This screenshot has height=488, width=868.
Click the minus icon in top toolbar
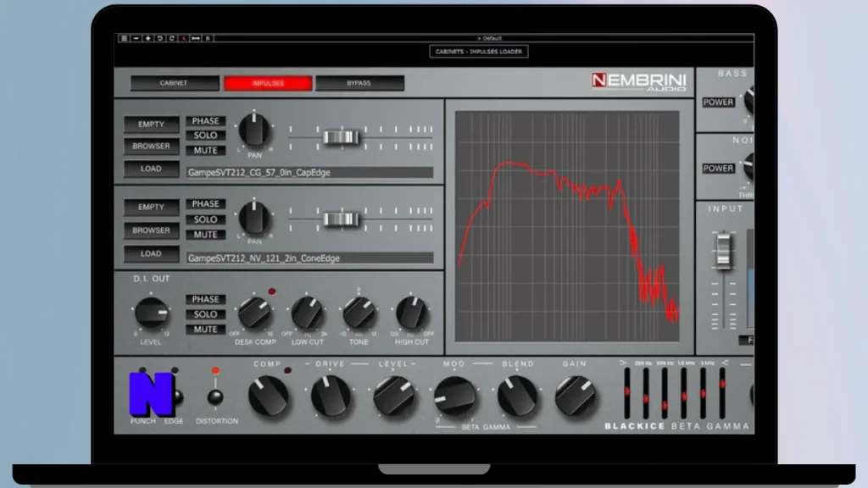point(136,38)
